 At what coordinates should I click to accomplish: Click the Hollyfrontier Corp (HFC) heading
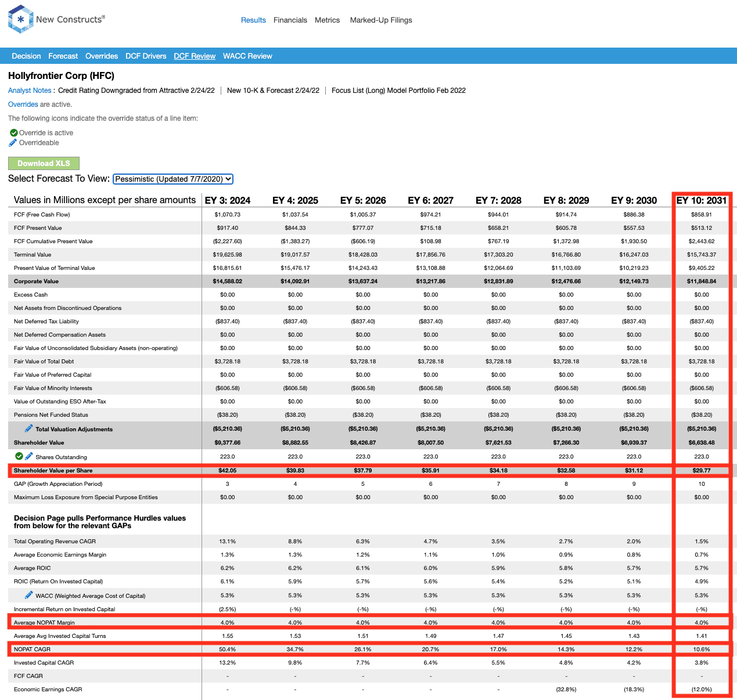click(61, 76)
